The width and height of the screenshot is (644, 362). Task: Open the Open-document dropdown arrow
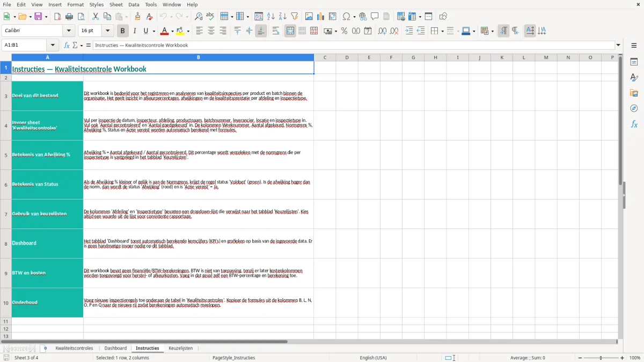pyautogui.click(x=30, y=17)
